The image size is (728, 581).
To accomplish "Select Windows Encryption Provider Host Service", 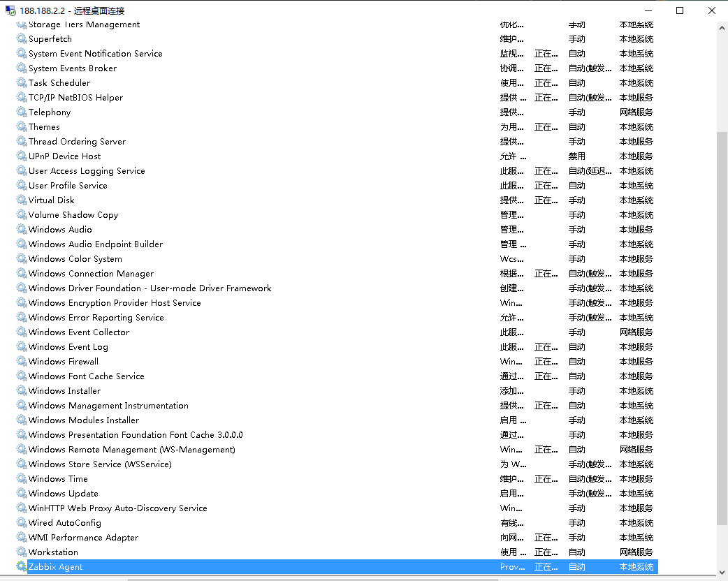I will [x=115, y=302].
